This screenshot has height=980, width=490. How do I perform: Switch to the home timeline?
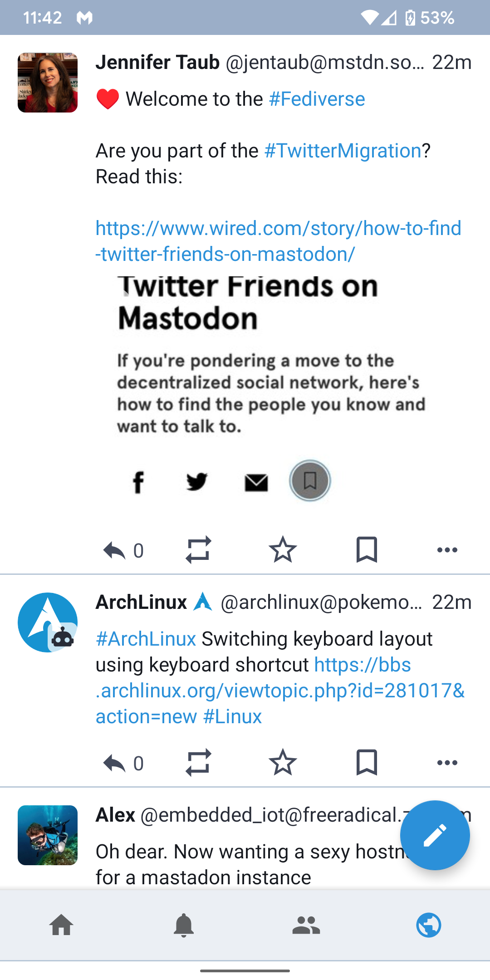[x=61, y=926]
